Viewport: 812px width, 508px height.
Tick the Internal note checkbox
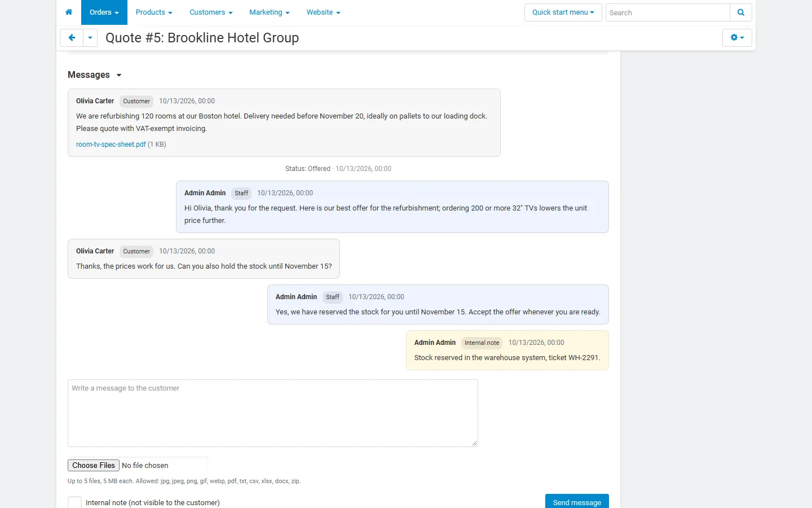75,503
